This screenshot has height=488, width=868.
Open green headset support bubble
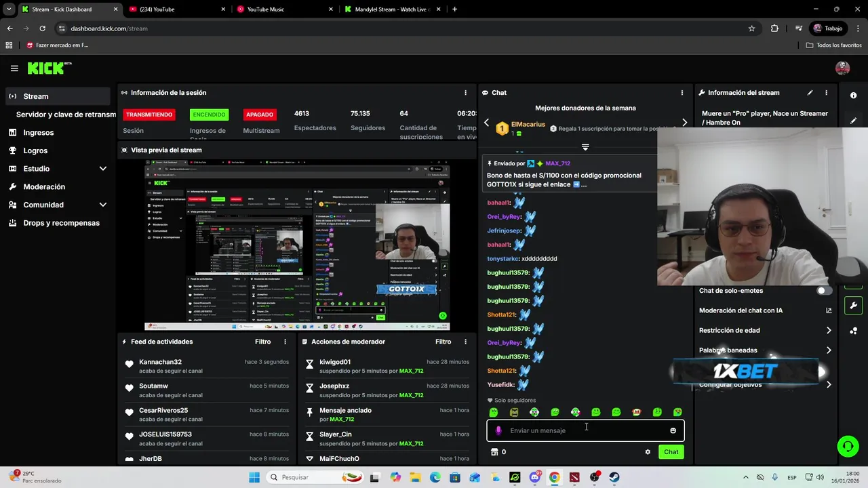coord(848,446)
